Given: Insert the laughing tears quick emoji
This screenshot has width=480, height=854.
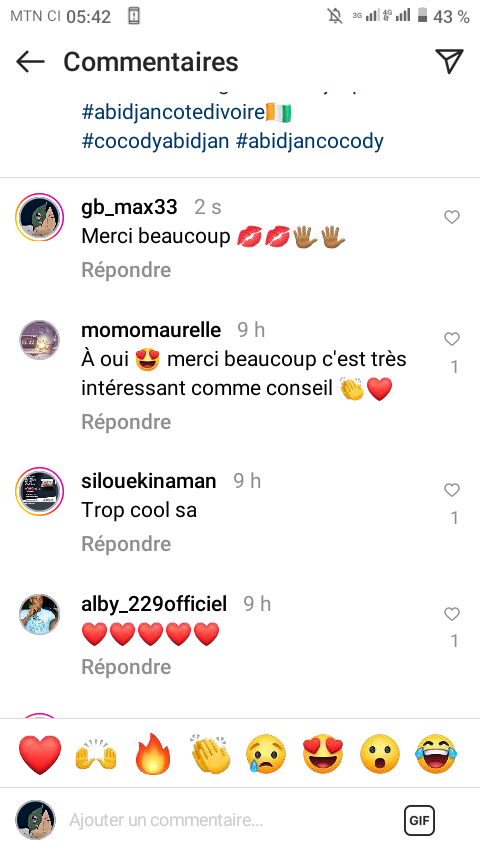Looking at the screenshot, I should click(x=436, y=754).
